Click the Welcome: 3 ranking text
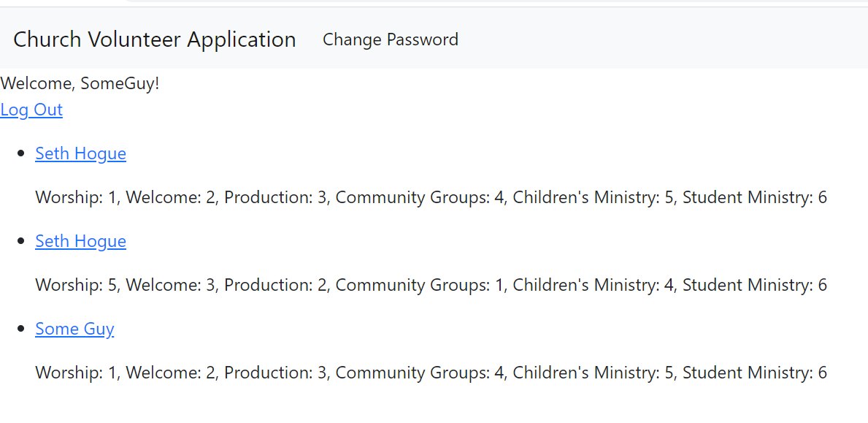The height and width of the screenshot is (423, 868). [171, 285]
